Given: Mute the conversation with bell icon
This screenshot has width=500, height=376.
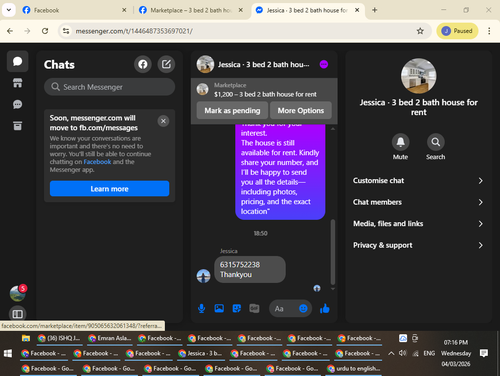Looking at the screenshot, I should [400, 142].
